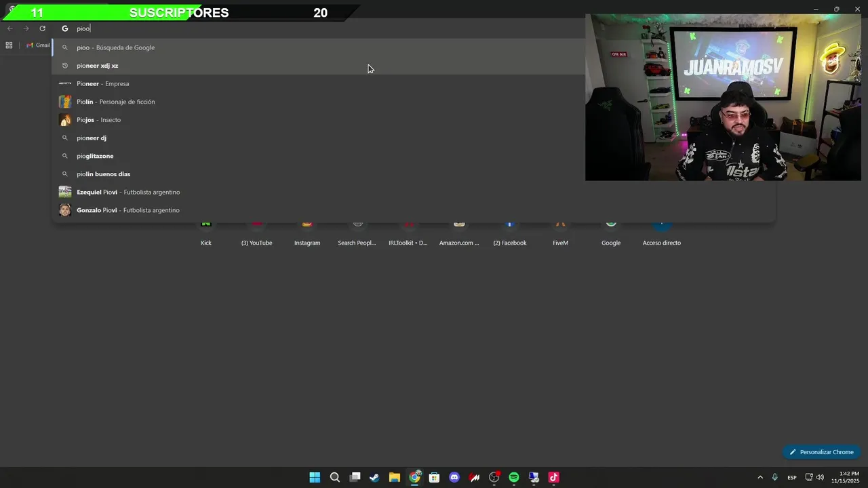
Task: Open the network tray icon
Action: (x=809, y=477)
